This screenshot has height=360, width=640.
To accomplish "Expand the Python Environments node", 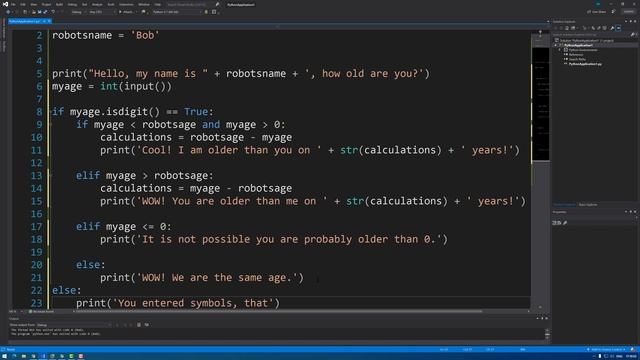I will click(560, 50).
